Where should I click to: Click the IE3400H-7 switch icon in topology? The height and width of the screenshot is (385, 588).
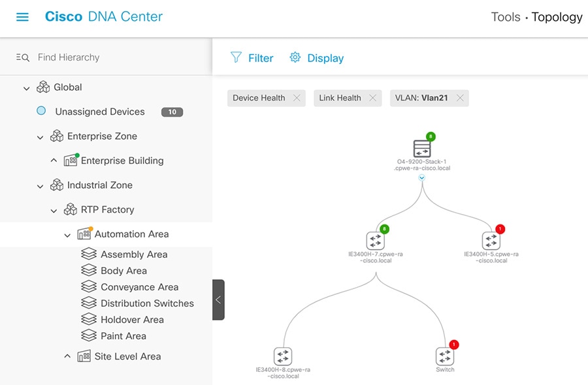(376, 241)
